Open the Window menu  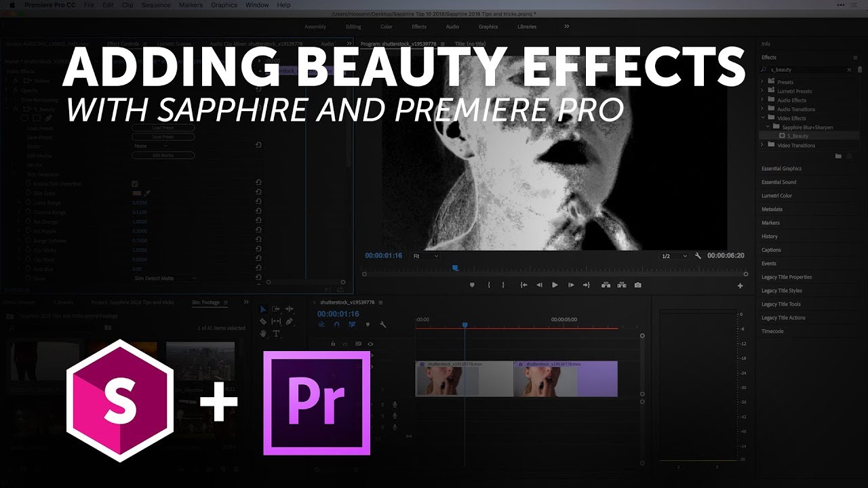(x=257, y=5)
